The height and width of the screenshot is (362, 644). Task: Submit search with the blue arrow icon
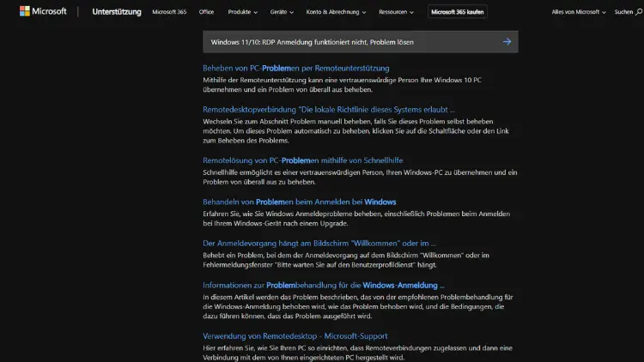click(x=507, y=41)
